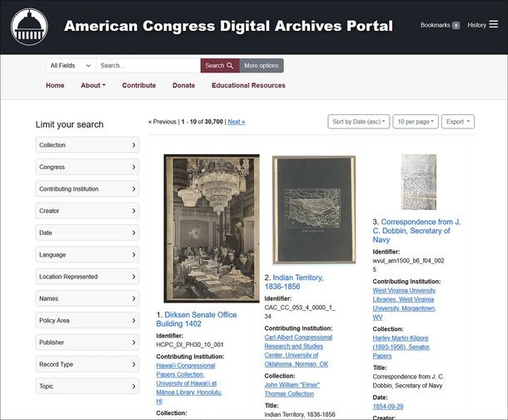508x420 pixels.
Task: Click the Bookmarks count badge
Action: pyautogui.click(x=456, y=26)
